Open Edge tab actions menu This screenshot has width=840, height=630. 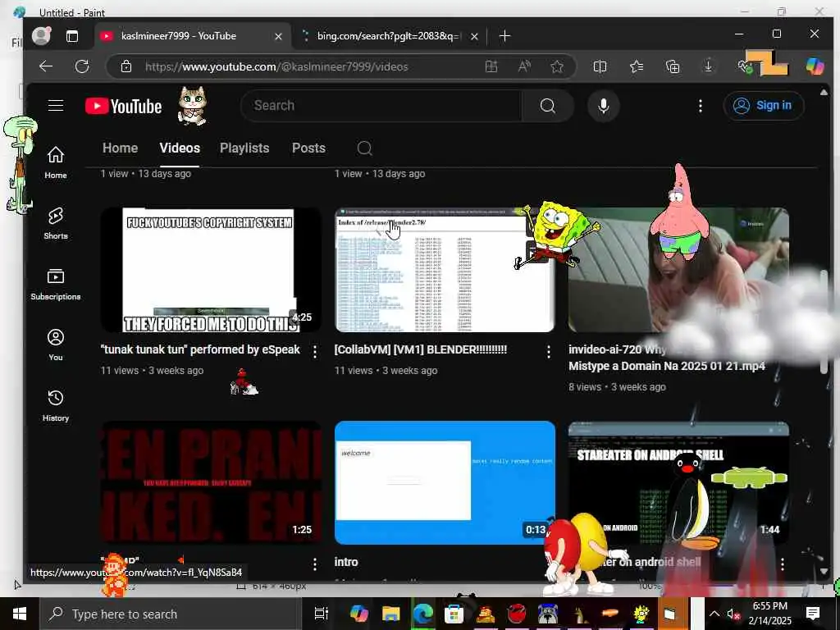pos(72,36)
